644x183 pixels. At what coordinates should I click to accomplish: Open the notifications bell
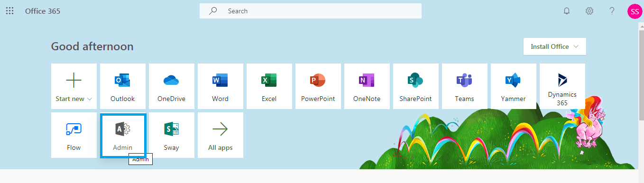pos(567,11)
